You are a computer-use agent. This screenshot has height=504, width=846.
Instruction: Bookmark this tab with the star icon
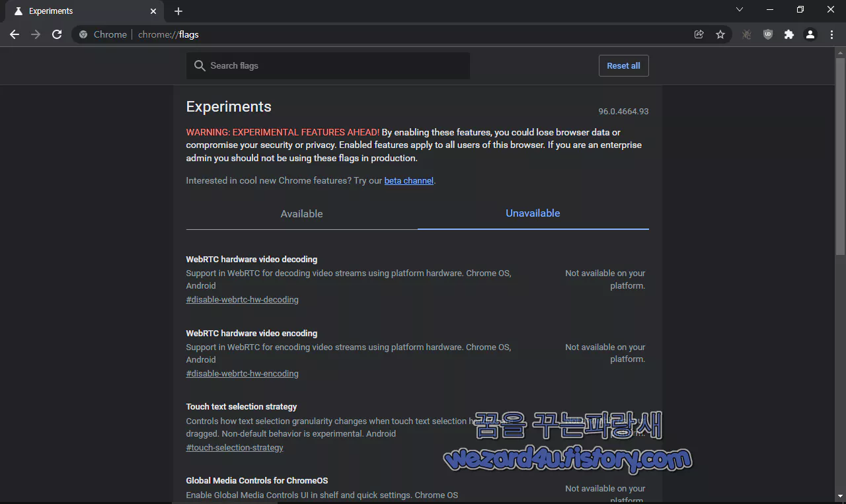click(720, 34)
